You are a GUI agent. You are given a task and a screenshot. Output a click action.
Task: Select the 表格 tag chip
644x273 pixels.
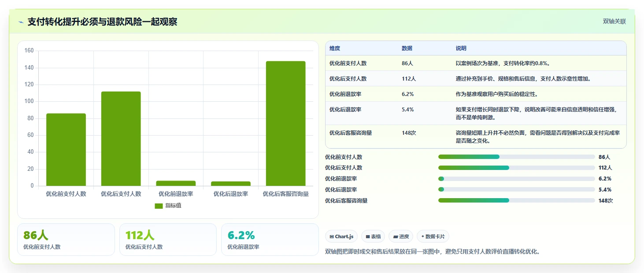click(x=373, y=236)
